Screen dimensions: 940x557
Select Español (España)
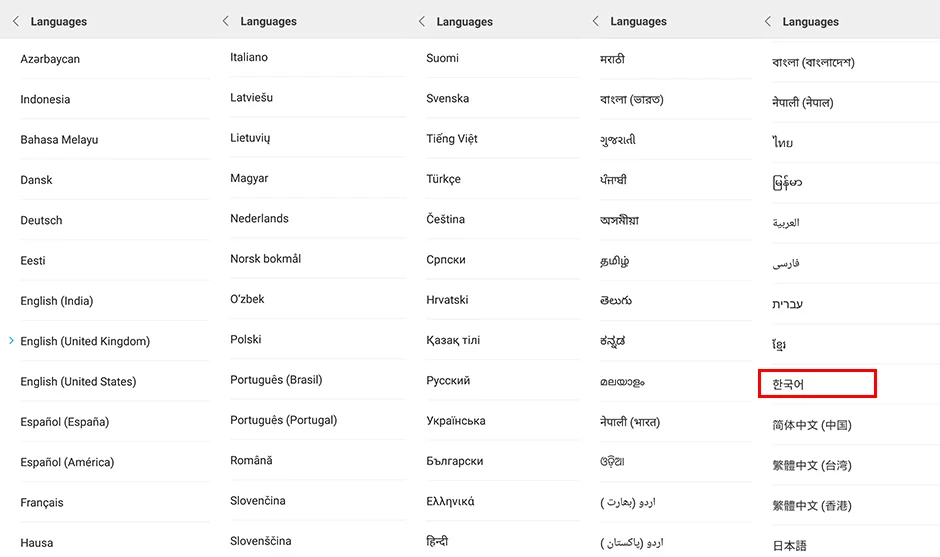pos(115,421)
